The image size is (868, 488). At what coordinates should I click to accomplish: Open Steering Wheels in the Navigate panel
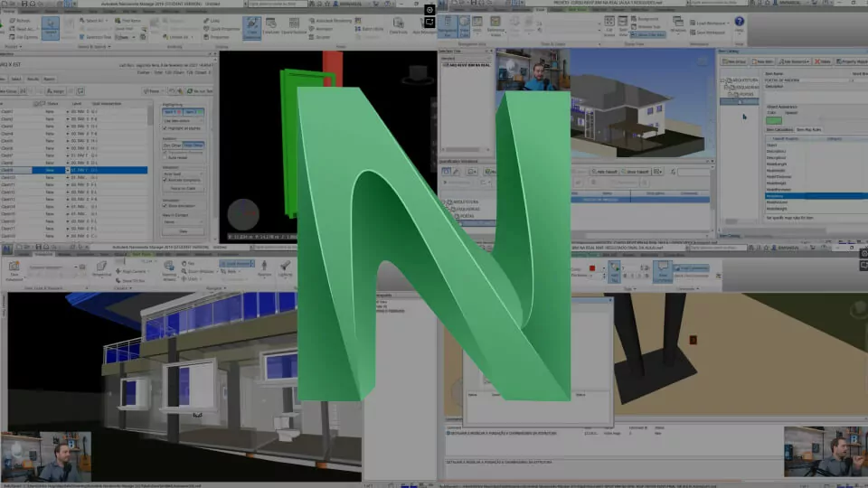click(x=169, y=269)
